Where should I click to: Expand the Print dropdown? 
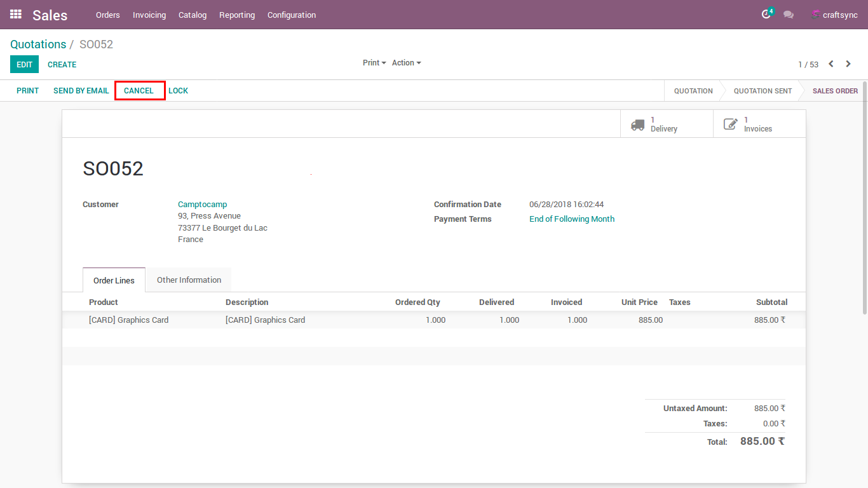point(374,63)
